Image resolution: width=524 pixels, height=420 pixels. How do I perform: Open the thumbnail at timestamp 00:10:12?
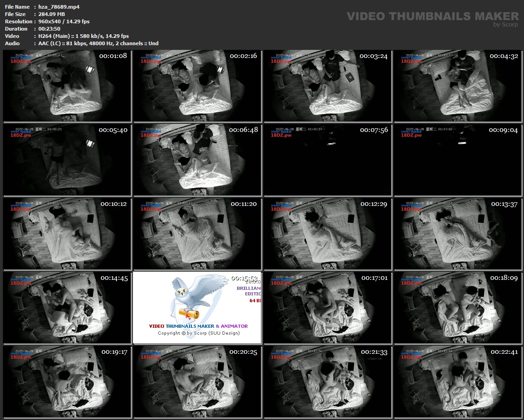tap(67, 234)
